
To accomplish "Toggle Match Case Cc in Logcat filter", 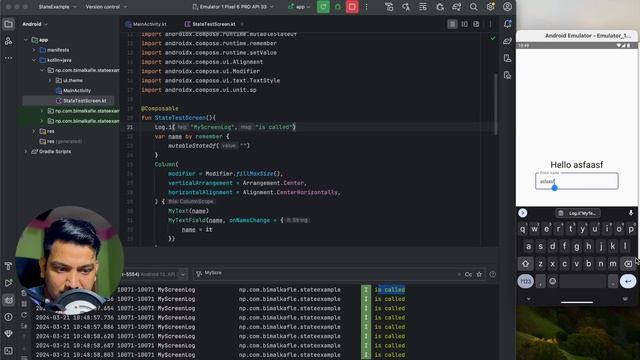I will 468,274.
